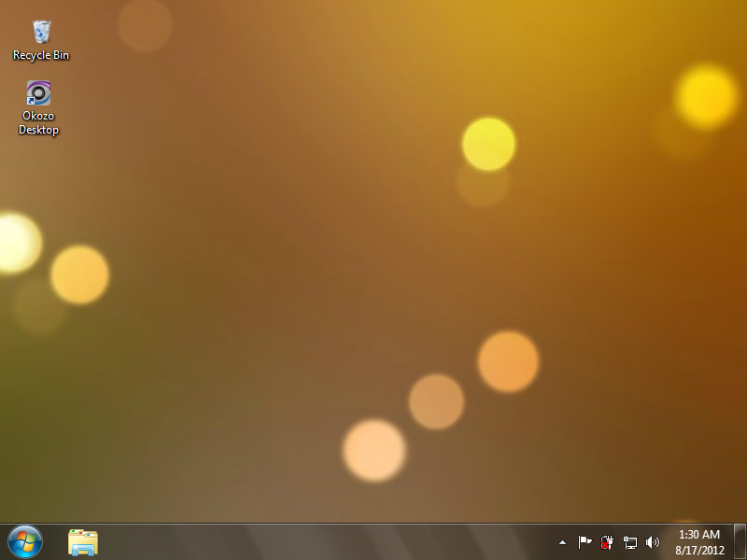
Task: Select the Okozo Desktop shortcut icon
Action: tap(38, 92)
